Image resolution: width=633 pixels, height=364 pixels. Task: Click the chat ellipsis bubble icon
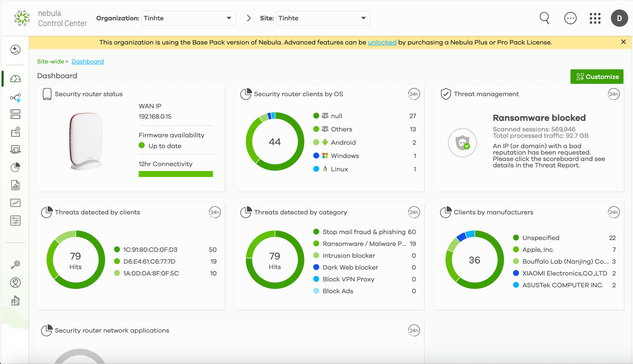pyautogui.click(x=570, y=18)
